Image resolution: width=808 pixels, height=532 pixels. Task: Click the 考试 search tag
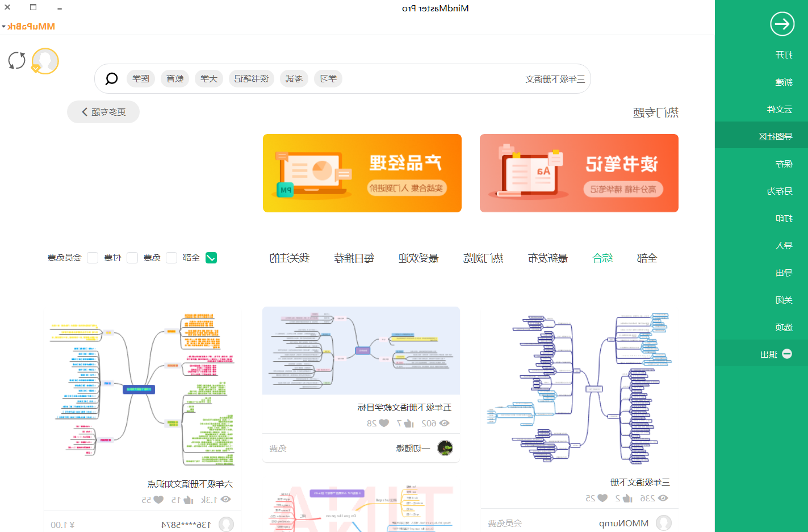coord(294,78)
